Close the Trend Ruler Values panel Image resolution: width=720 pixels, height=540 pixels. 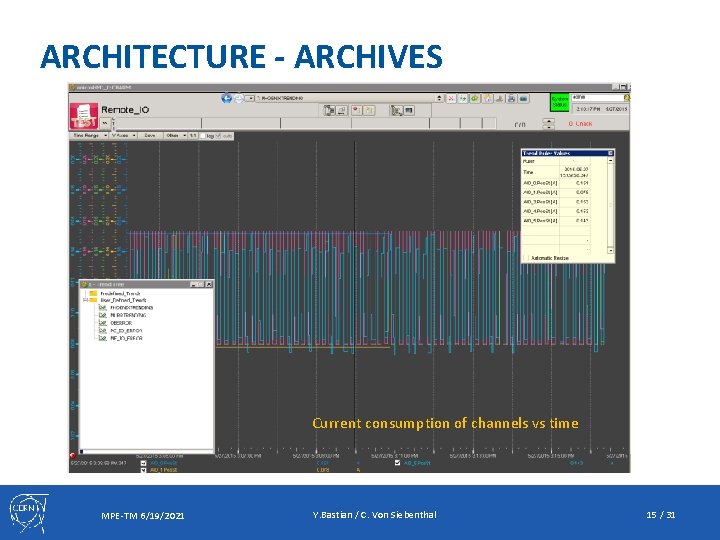tap(610, 153)
